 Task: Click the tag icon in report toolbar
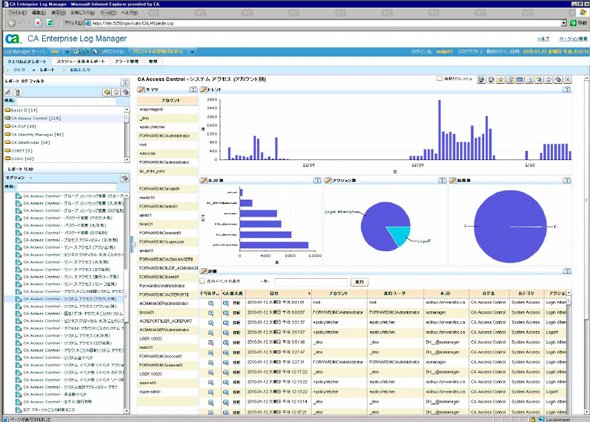click(x=558, y=80)
